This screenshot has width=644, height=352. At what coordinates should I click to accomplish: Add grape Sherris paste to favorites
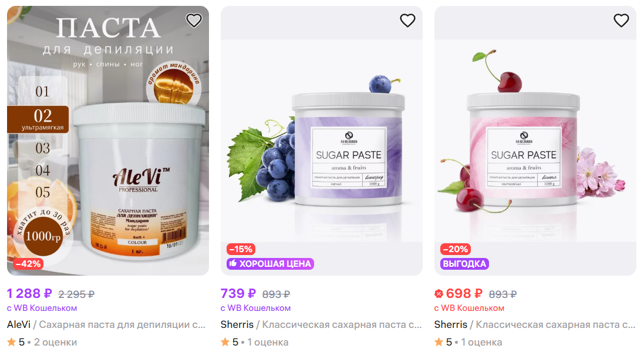pyautogui.click(x=407, y=20)
